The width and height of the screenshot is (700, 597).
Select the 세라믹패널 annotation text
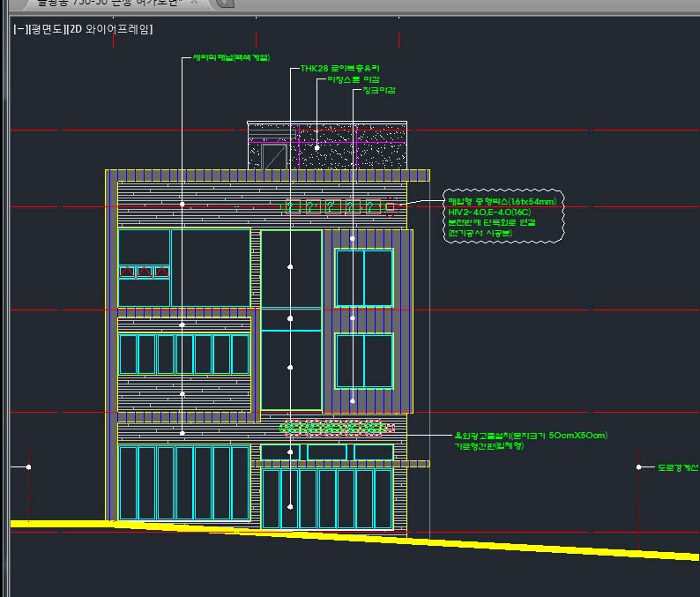pos(232,58)
